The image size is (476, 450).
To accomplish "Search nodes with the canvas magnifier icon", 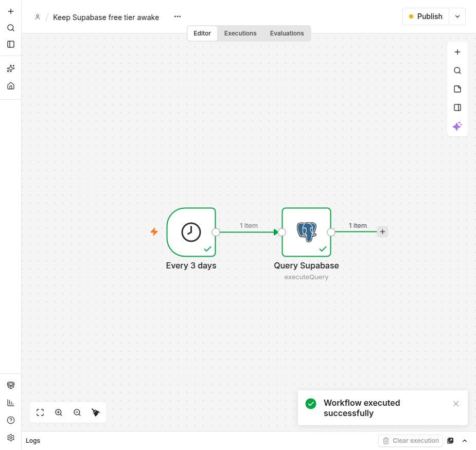I will pos(457,70).
